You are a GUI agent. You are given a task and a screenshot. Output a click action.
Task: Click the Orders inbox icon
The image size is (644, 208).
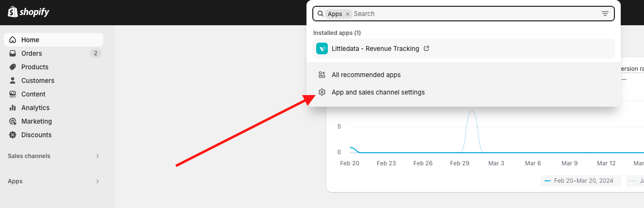pos(13,53)
